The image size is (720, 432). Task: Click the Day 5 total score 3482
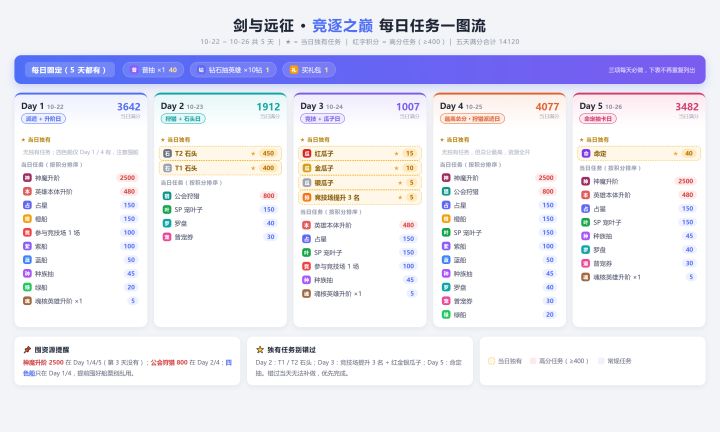tap(687, 107)
